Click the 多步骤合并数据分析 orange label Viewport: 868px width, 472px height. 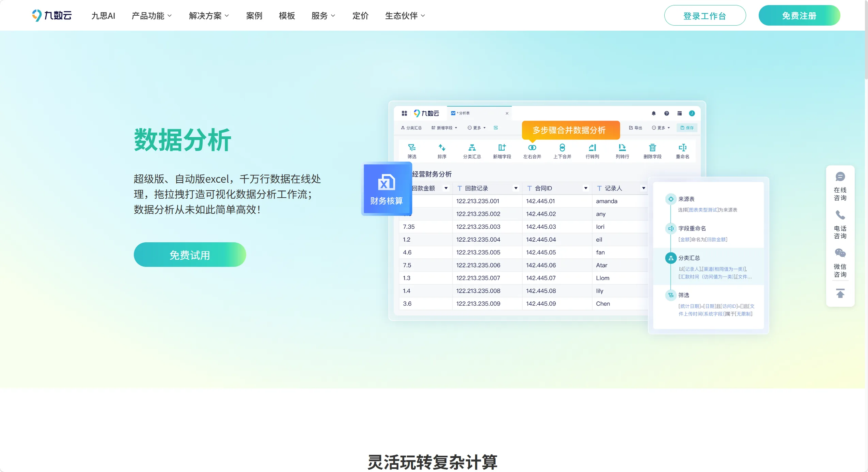[570, 130]
